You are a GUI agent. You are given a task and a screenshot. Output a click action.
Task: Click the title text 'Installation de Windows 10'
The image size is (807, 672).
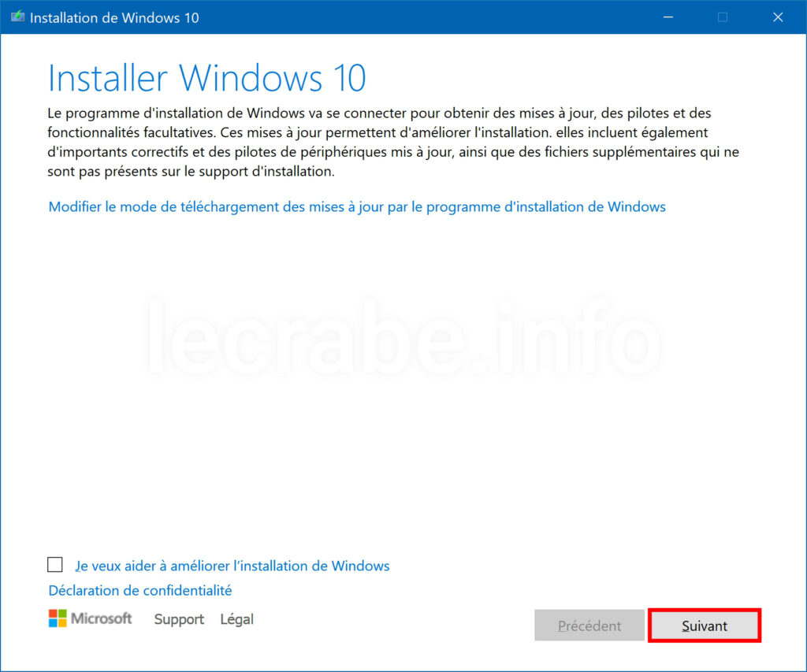(114, 17)
